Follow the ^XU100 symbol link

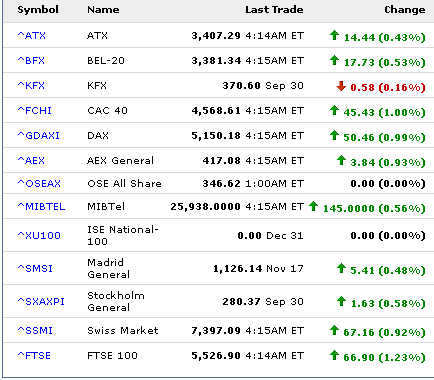click(39, 235)
